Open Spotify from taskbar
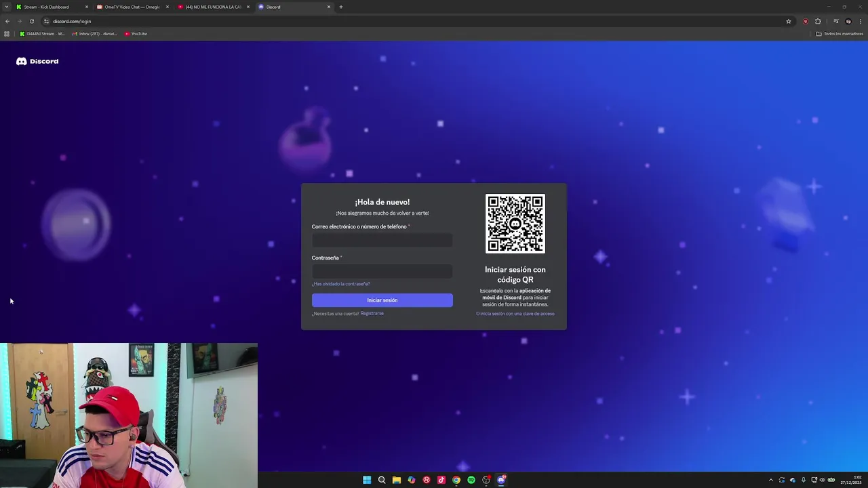The image size is (868, 488). [471, 480]
